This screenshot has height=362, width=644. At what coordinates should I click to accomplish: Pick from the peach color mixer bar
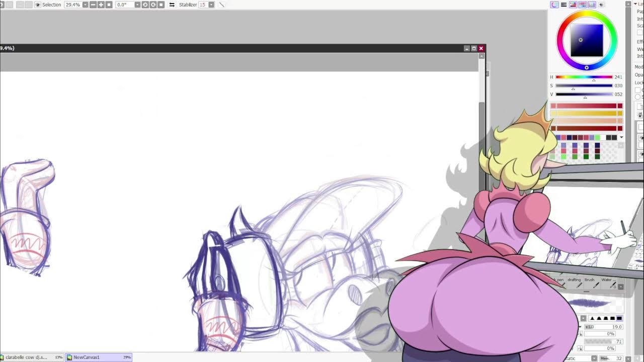(587, 121)
